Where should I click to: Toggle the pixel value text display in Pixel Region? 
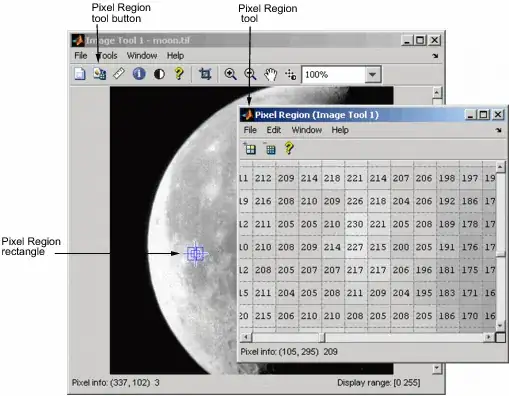pyautogui.click(x=270, y=149)
